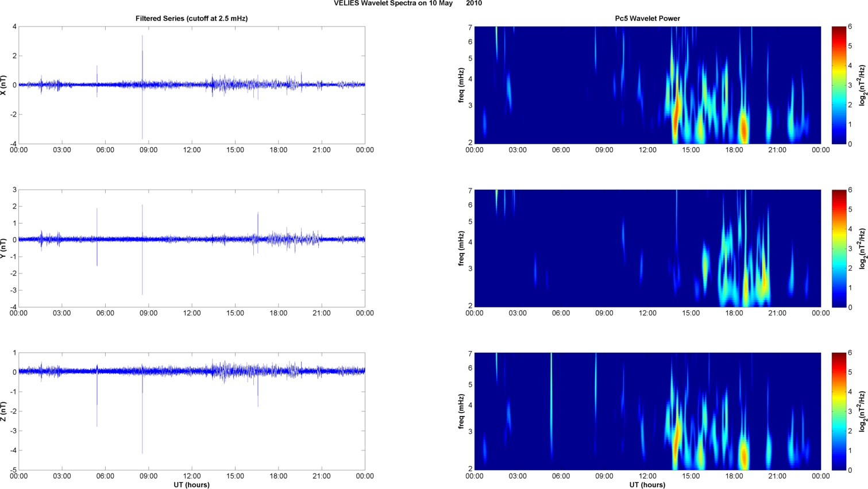The width and height of the screenshot is (868, 489).
Task: Click the 'Z (nT)' y-axis label
Action: point(4,411)
